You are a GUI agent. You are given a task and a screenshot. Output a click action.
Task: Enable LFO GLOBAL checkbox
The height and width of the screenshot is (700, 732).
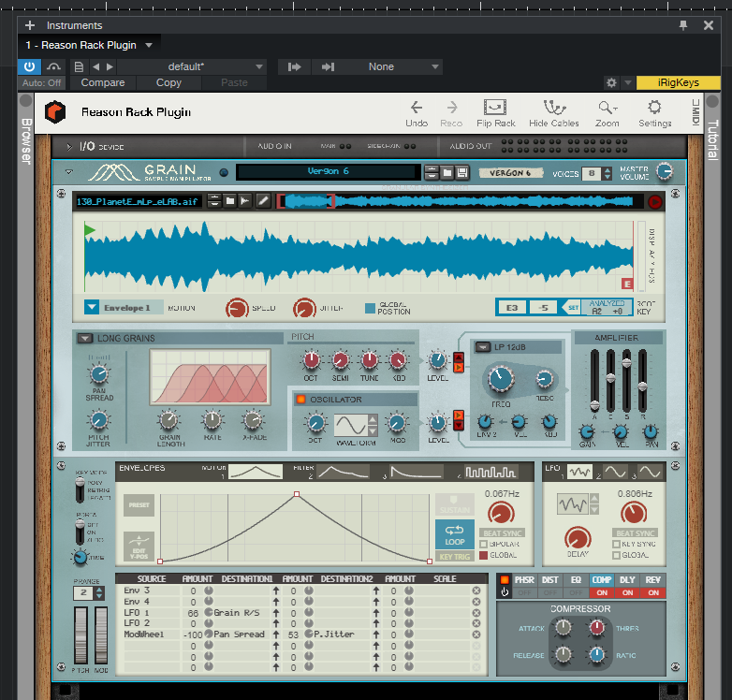(616, 555)
